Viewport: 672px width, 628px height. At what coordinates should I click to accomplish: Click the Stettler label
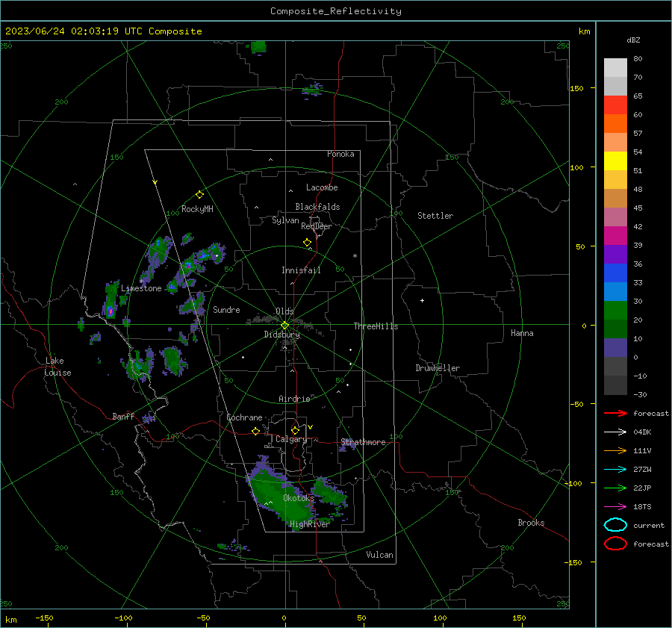click(435, 216)
